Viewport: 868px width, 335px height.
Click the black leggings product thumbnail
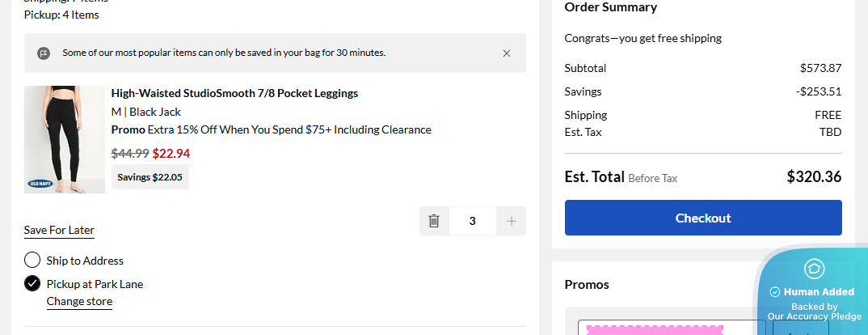[65, 138]
